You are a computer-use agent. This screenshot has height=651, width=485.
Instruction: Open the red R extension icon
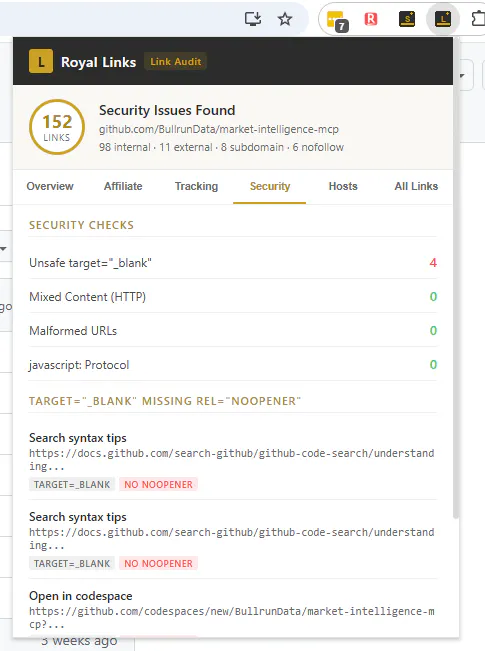pos(371,19)
